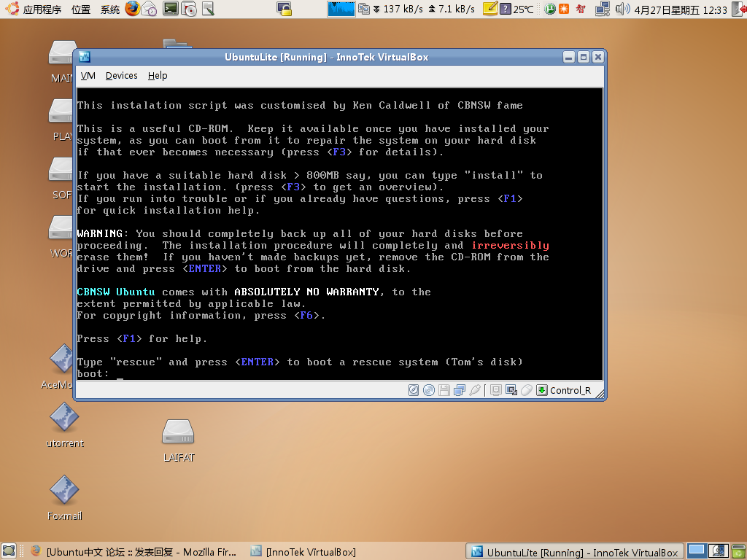Click the VirtualBox window title bar icon
This screenshot has width=747, height=560.
point(85,57)
